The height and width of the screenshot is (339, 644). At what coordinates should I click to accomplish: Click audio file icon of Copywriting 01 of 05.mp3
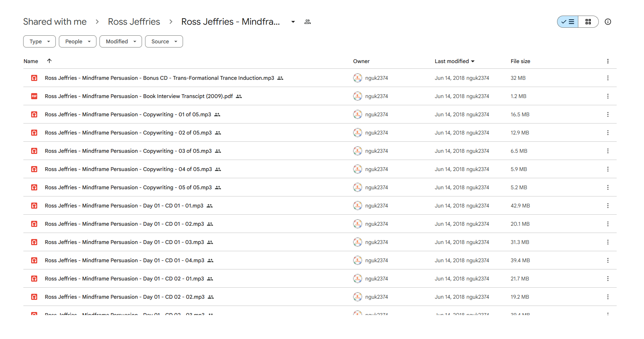click(x=34, y=114)
